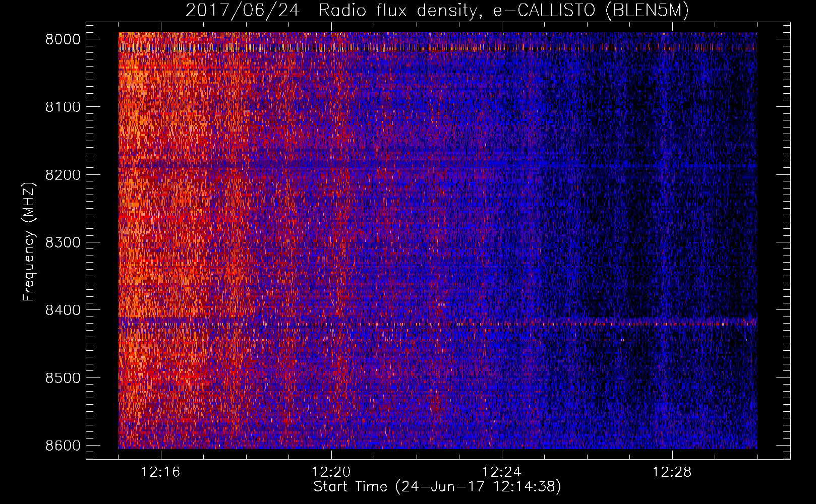The height and width of the screenshot is (504, 816).
Task: Click the 12:28 time tick label
Action: click(672, 472)
